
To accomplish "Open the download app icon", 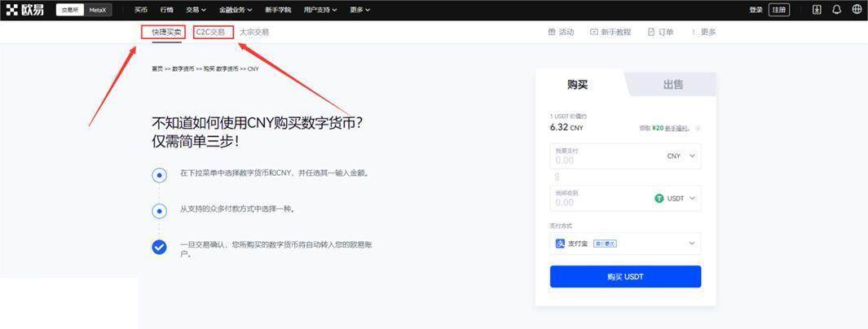I will click(817, 10).
